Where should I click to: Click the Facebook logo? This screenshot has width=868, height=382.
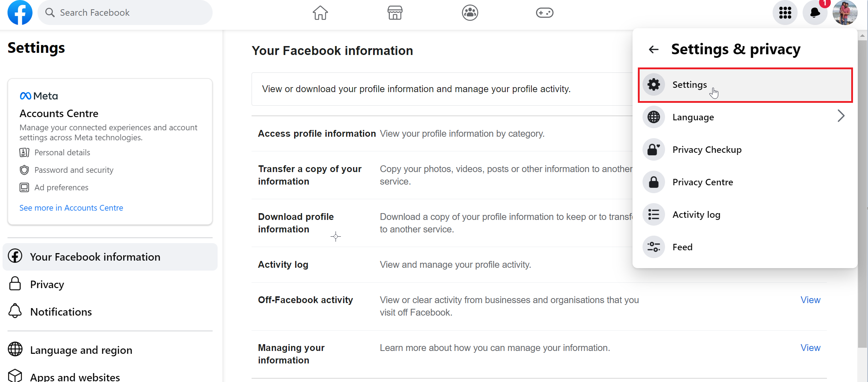point(20,12)
